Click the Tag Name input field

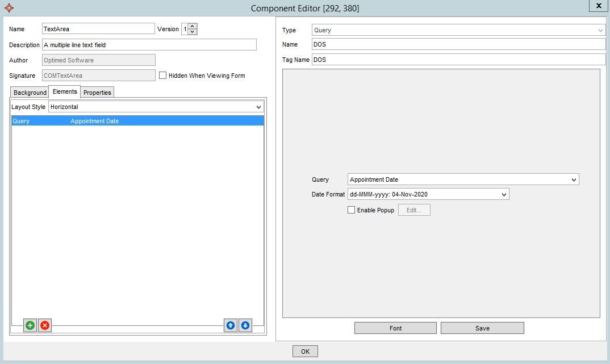pos(458,60)
